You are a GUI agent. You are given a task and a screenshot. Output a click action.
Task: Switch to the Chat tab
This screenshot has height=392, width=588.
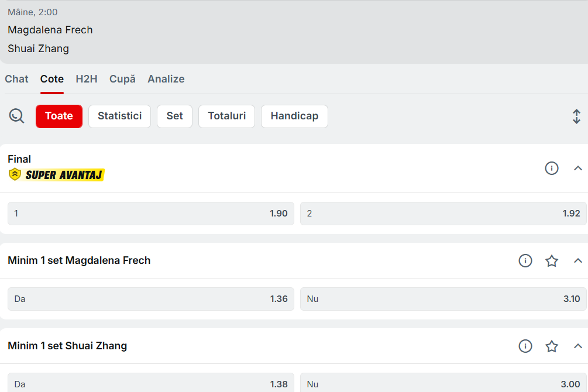16,79
